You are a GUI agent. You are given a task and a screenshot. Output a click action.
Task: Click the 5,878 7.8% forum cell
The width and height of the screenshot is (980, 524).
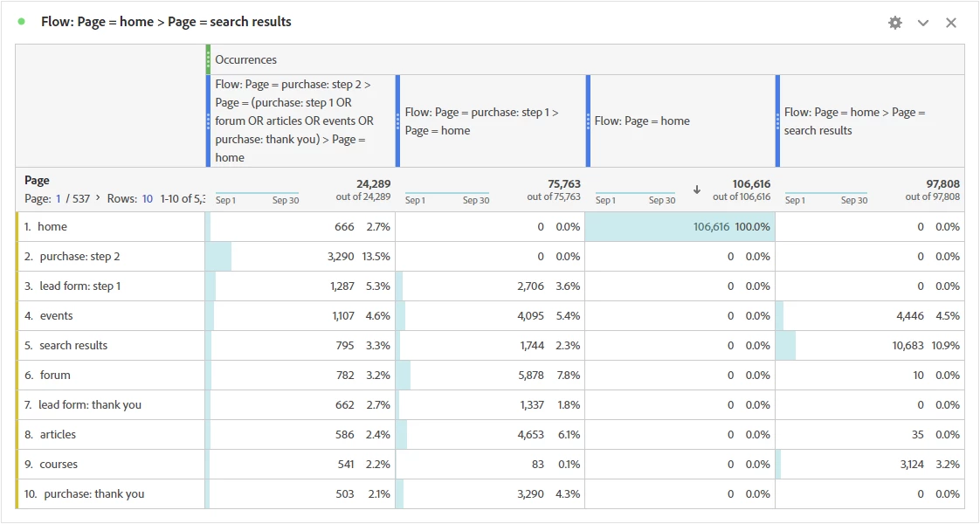(x=490, y=375)
